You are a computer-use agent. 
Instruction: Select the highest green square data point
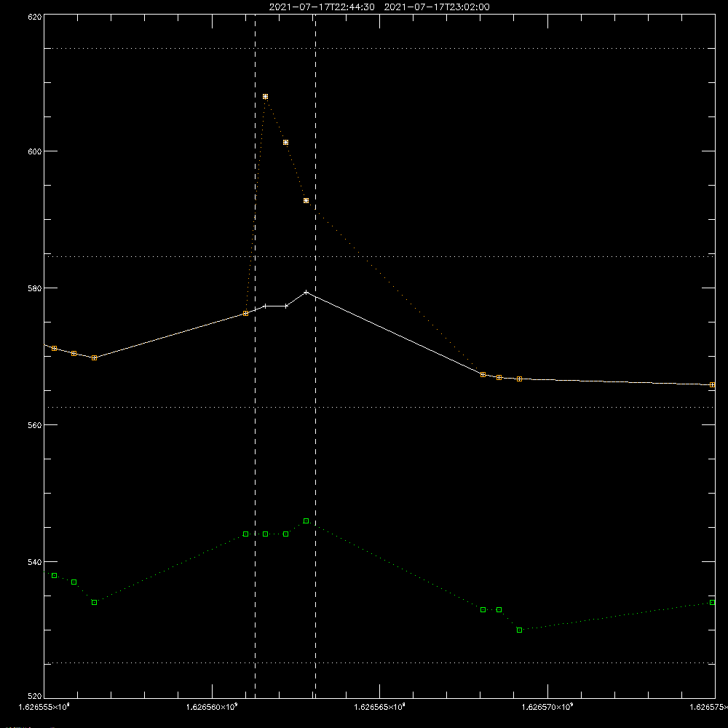[306, 521]
